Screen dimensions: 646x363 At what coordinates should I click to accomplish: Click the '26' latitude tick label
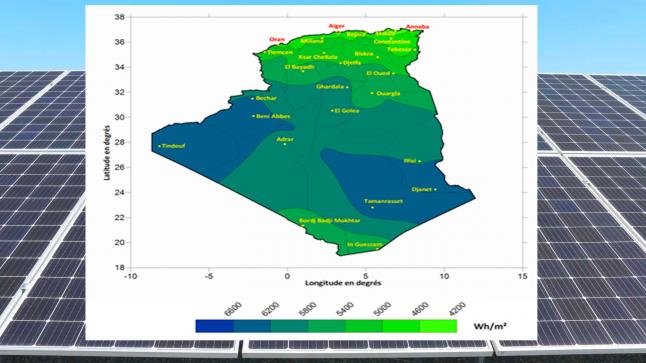[119, 167]
